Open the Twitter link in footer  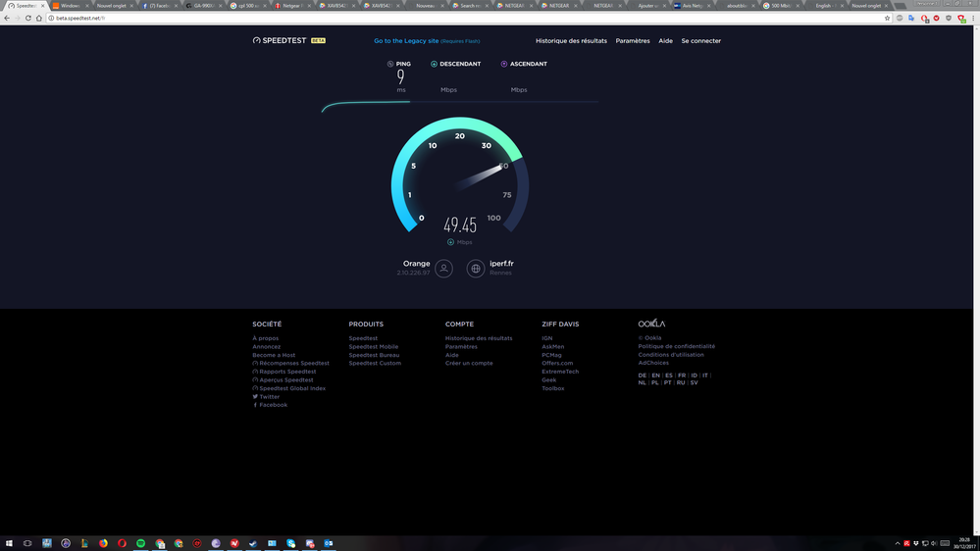point(269,397)
